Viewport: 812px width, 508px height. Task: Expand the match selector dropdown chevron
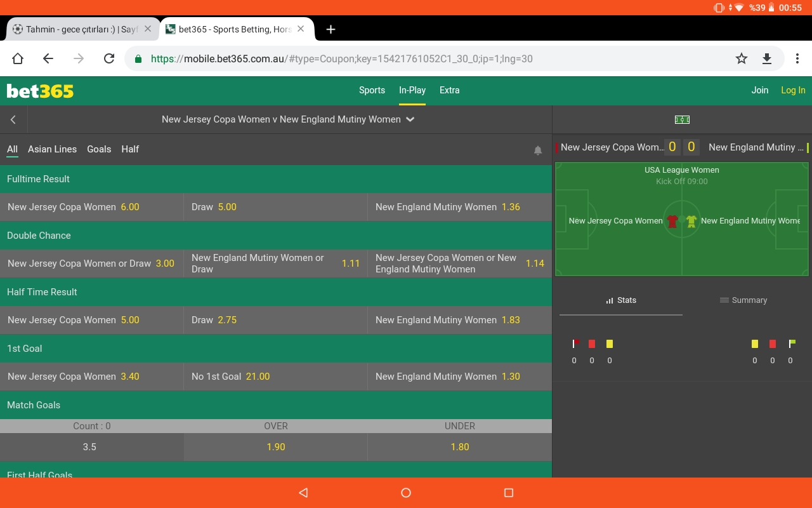pos(410,119)
